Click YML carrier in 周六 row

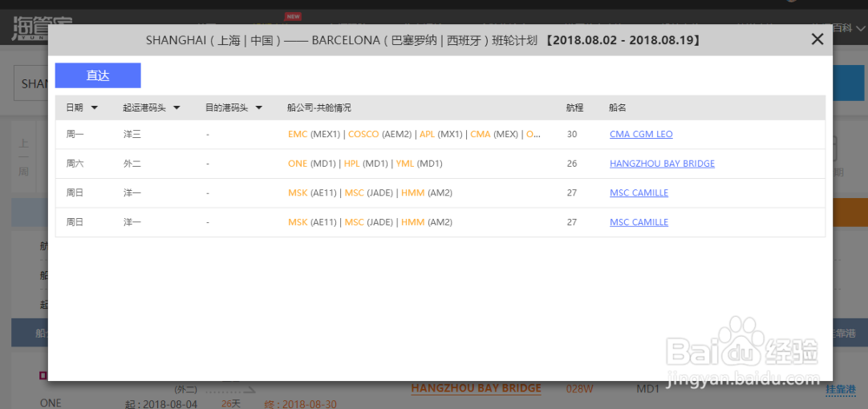pyautogui.click(x=405, y=163)
